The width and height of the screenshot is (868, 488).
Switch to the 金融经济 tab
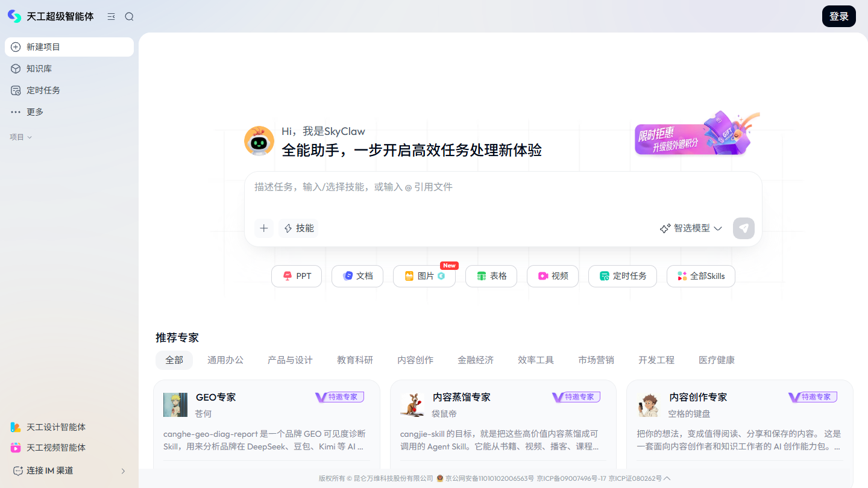pos(476,360)
